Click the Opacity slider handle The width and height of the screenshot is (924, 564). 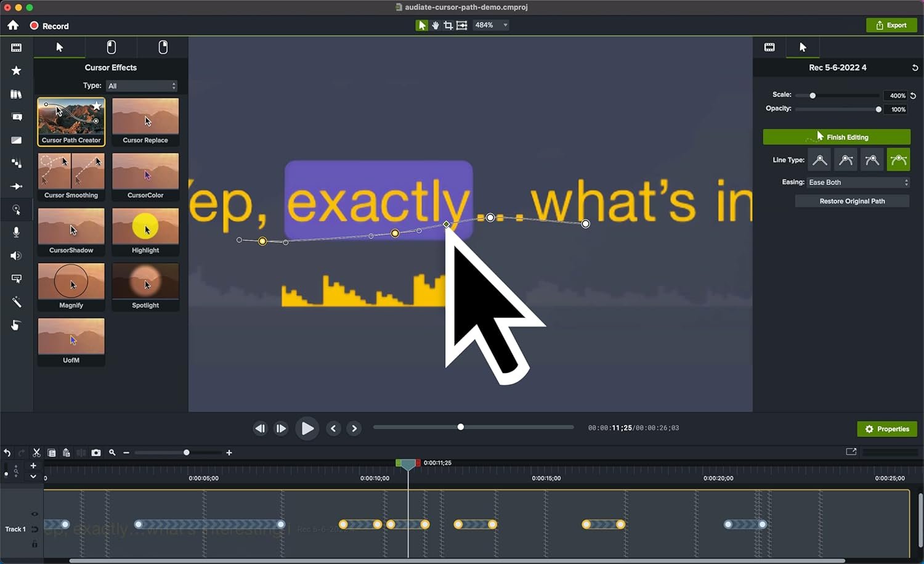tap(878, 110)
